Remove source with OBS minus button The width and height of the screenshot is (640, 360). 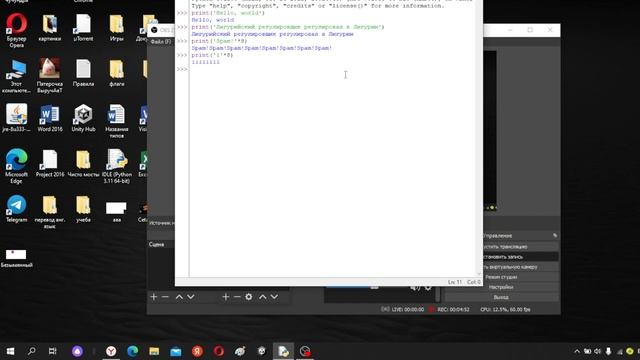coord(237,297)
